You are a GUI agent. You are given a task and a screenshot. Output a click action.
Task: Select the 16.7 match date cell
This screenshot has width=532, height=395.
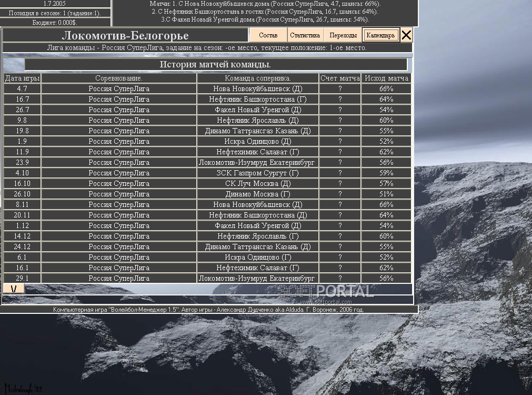coord(22,99)
